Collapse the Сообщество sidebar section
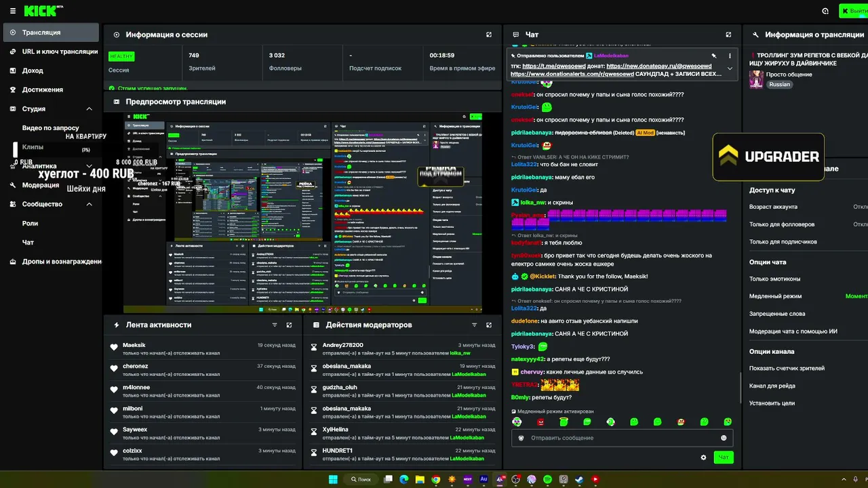 89,204
